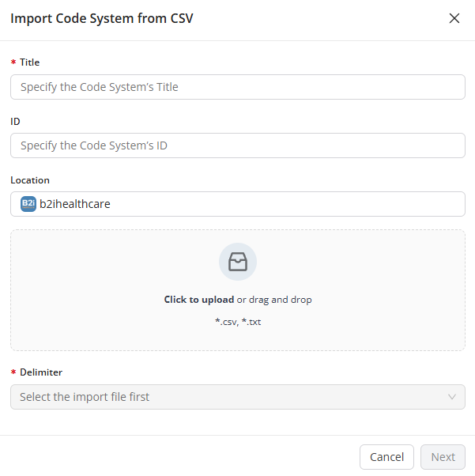Click the Delimiter dropdown chevron arrow
The height and width of the screenshot is (476, 475).
[452, 397]
